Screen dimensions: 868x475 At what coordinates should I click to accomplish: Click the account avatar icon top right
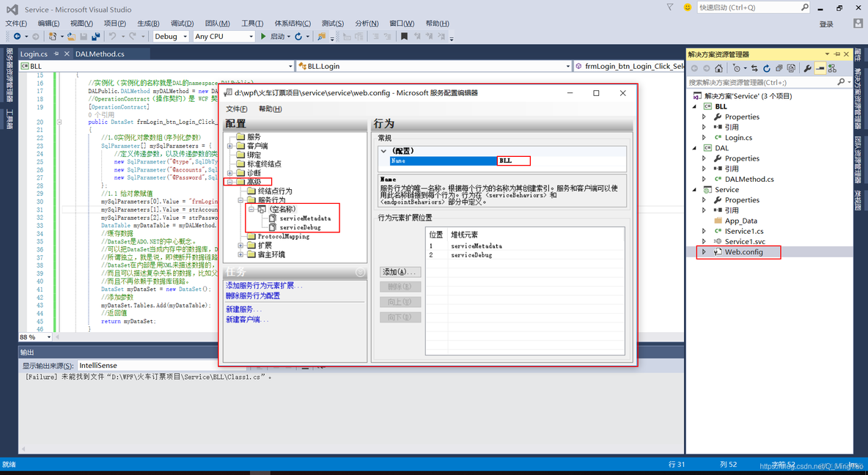858,23
